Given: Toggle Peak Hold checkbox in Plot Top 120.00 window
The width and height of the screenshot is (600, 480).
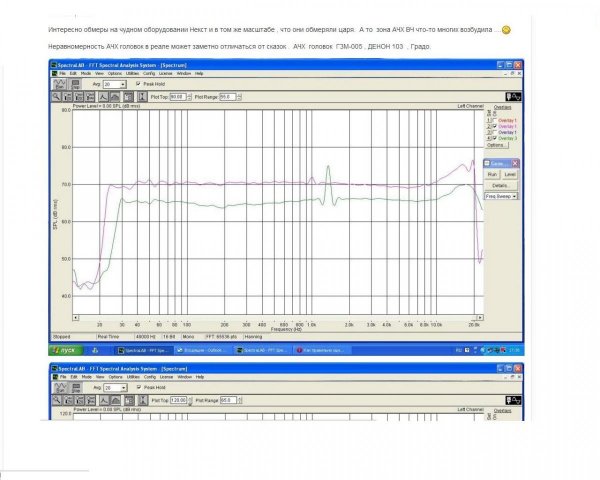Looking at the screenshot, I should pos(139,387).
